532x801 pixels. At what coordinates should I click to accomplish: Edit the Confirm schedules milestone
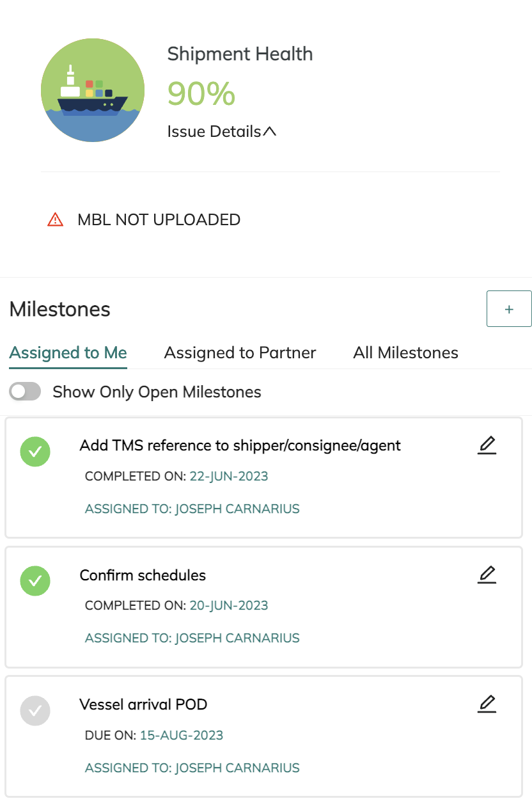pyautogui.click(x=487, y=575)
